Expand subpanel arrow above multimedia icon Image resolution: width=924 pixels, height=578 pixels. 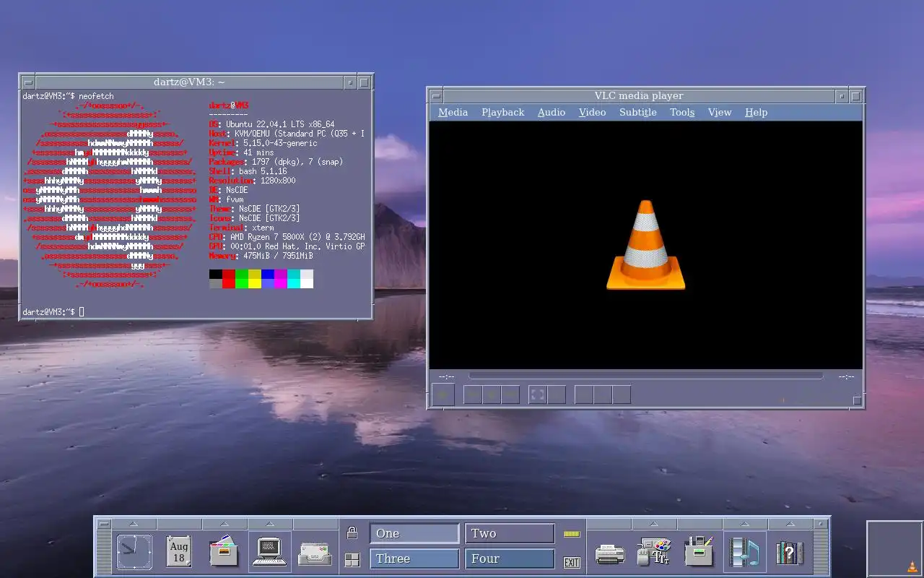(744, 524)
